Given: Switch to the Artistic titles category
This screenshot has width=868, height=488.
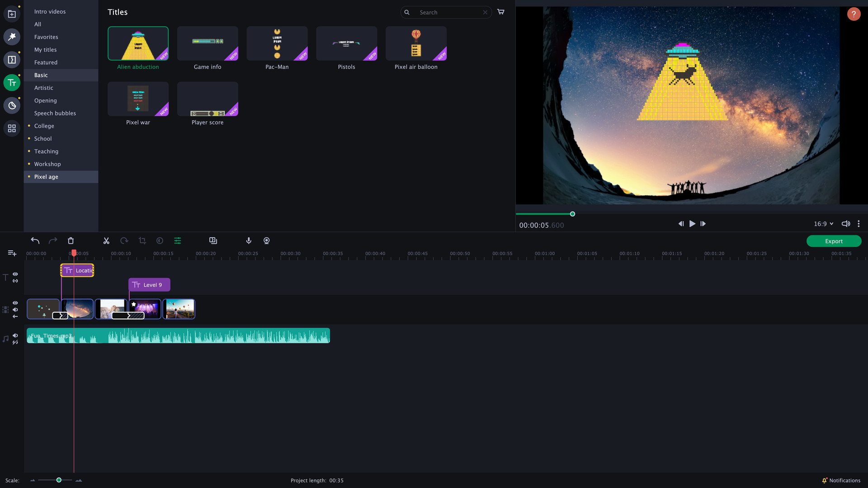Looking at the screenshot, I should pos(44,88).
